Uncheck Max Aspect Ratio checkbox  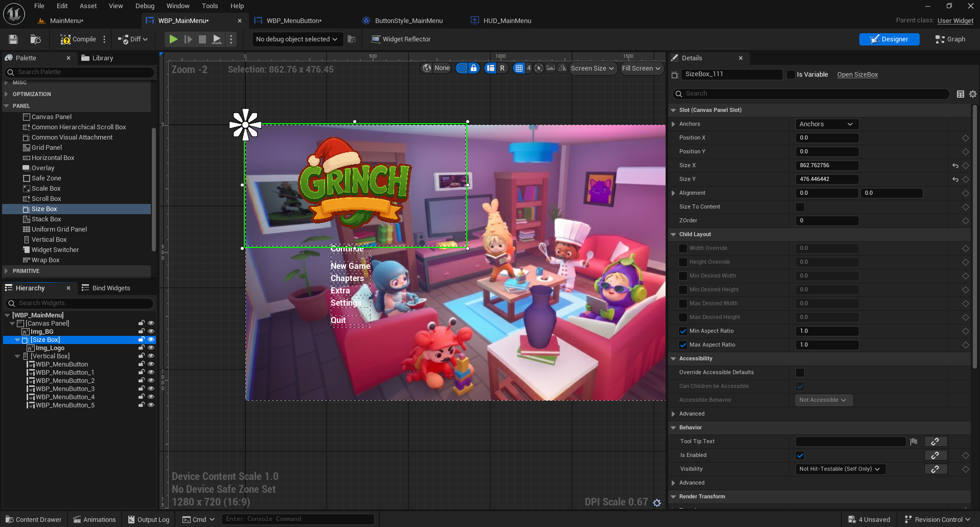pyautogui.click(x=683, y=345)
